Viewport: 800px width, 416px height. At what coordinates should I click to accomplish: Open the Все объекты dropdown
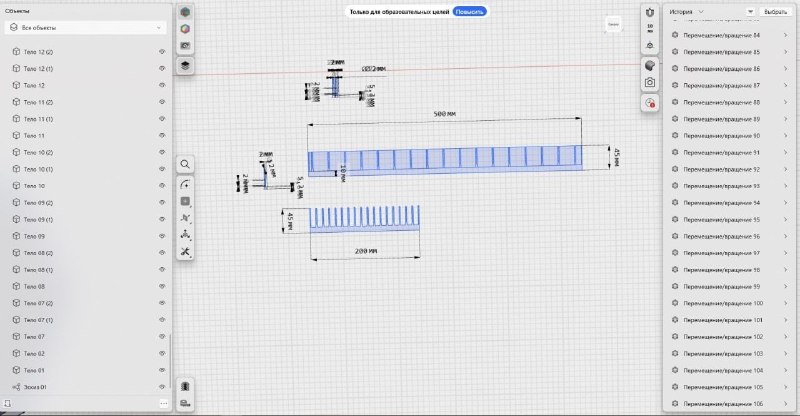tap(86, 28)
